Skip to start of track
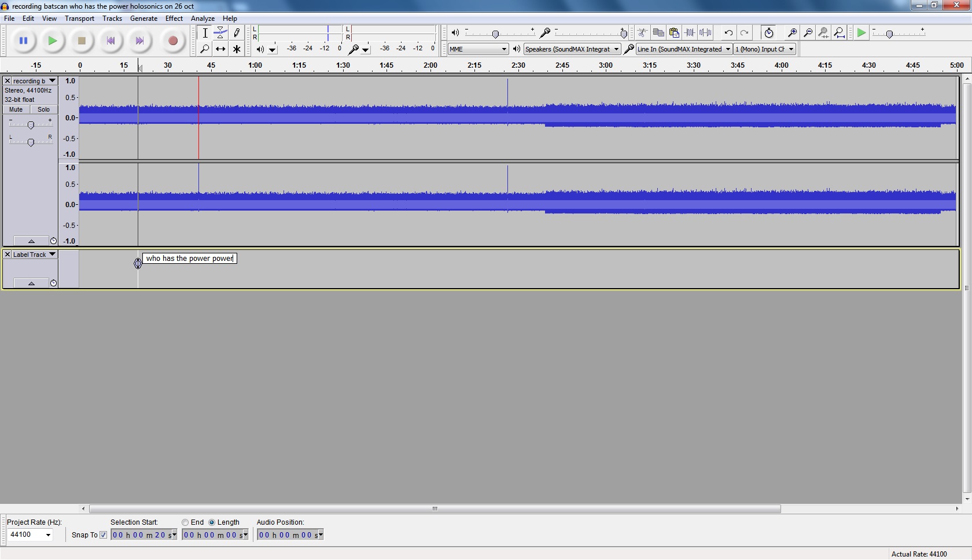Screen dimensions: 972x560 (111, 41)
